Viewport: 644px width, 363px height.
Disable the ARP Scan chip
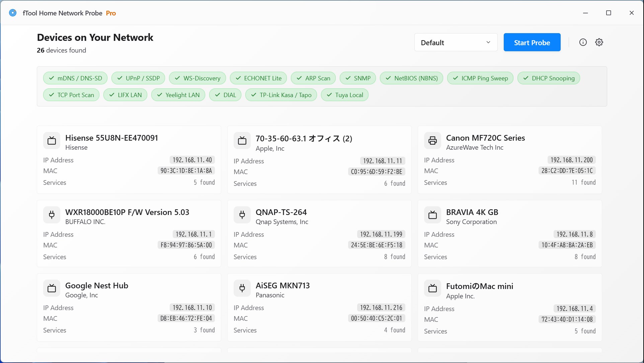[x=313, y=78]
